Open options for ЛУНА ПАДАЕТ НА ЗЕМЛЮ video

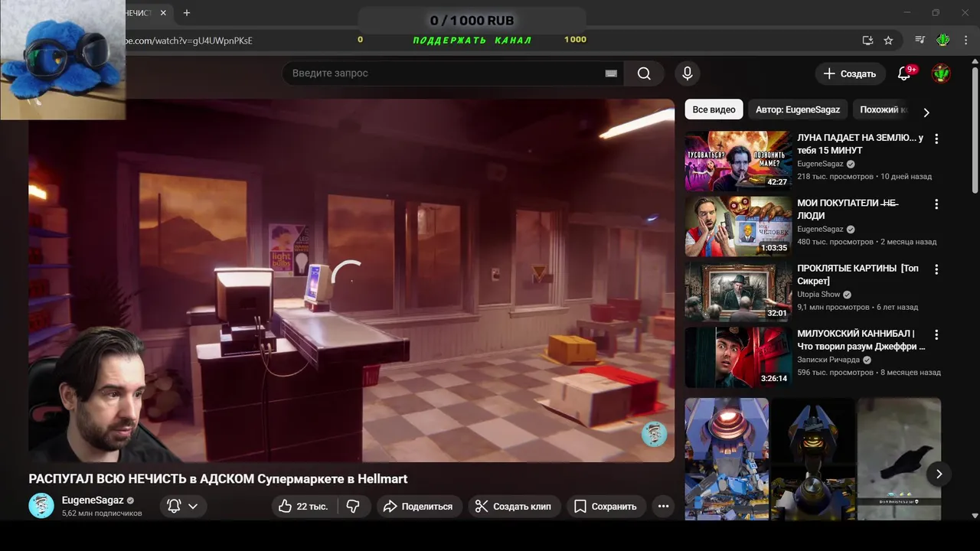tap(936, 139)
